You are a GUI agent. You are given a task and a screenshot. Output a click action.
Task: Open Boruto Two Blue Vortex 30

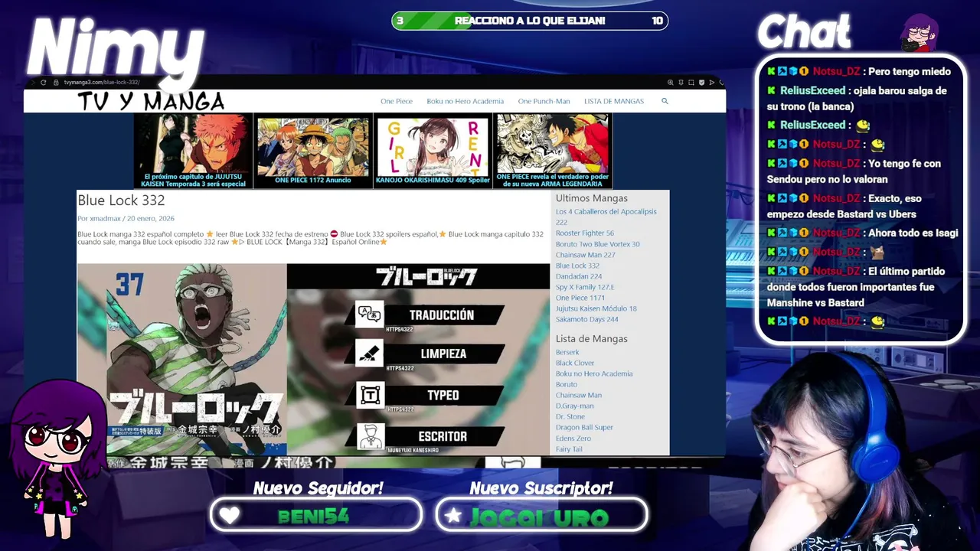coord(598,244)
